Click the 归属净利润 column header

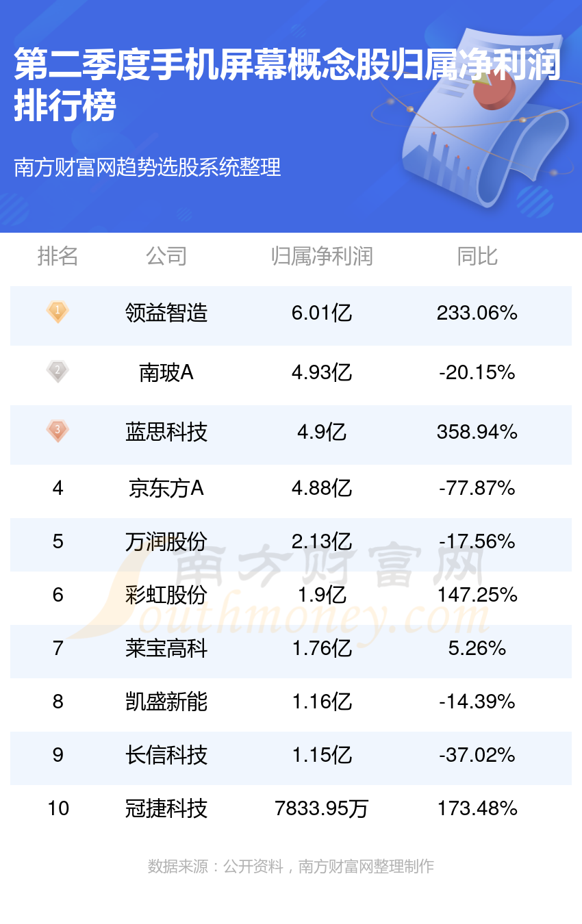pyautogui.click(x=322, y=257)
